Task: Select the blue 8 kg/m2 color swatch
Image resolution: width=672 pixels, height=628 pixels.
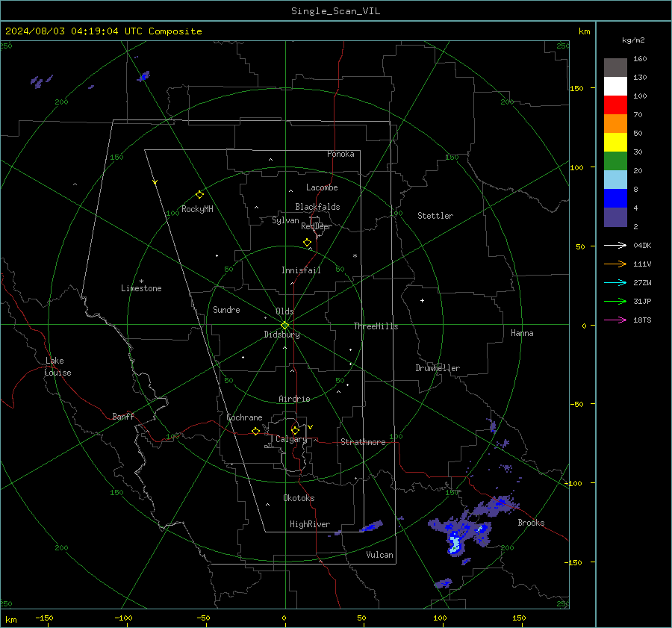Action: (x=615, y=199)
